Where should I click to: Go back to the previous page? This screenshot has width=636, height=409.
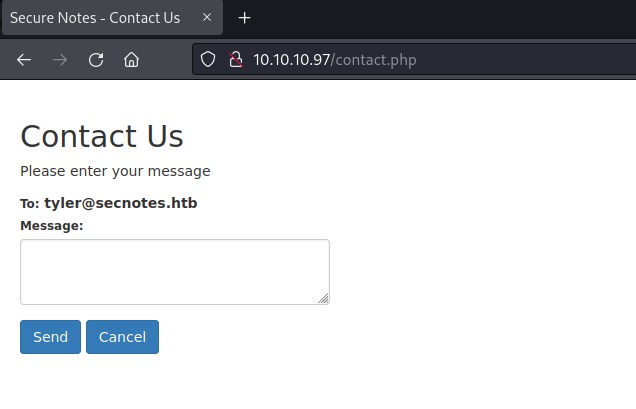(x=24, y=60)
